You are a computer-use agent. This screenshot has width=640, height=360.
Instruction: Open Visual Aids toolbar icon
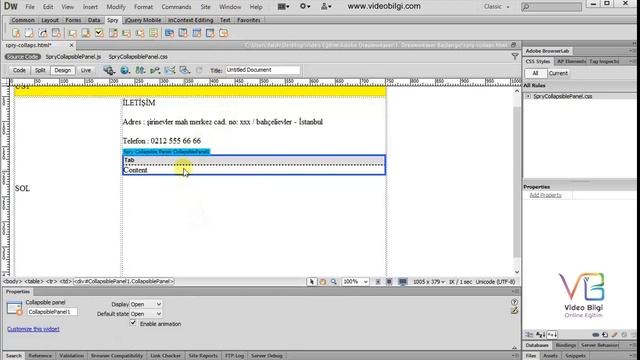click(185, 70)
